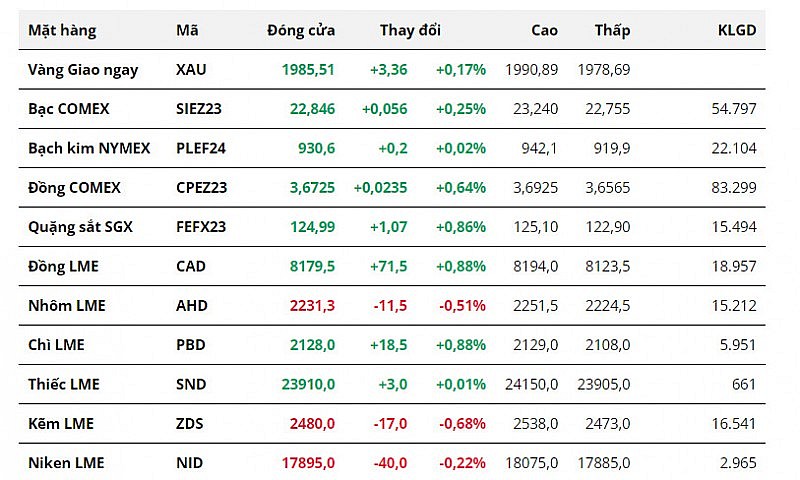Click the Mã column header
Image resolution: width=800 pixels, height=480 pixels.
pos(187,30)
